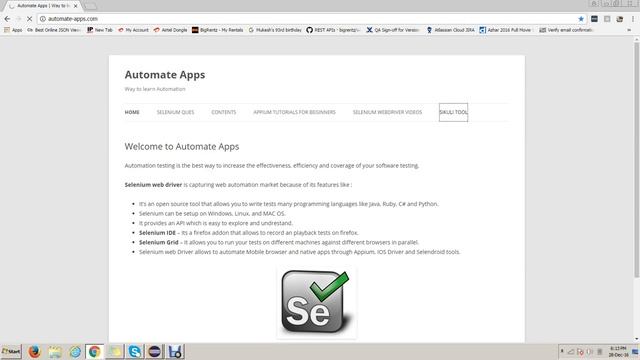Image resolution: width=640 pixels, height=360 pixels.
Task: Switch to Chrome in the taskbar
Action: coord(94,351)
